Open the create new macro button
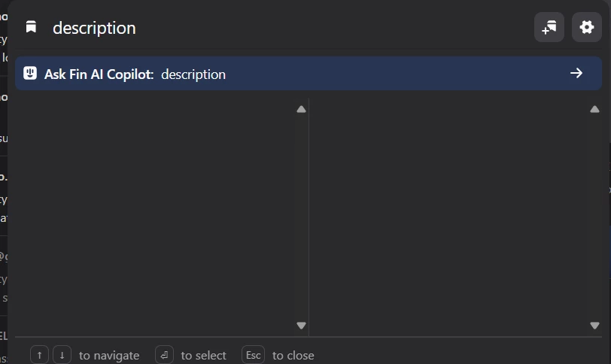 pyautogui.click(x=549, y=27)
